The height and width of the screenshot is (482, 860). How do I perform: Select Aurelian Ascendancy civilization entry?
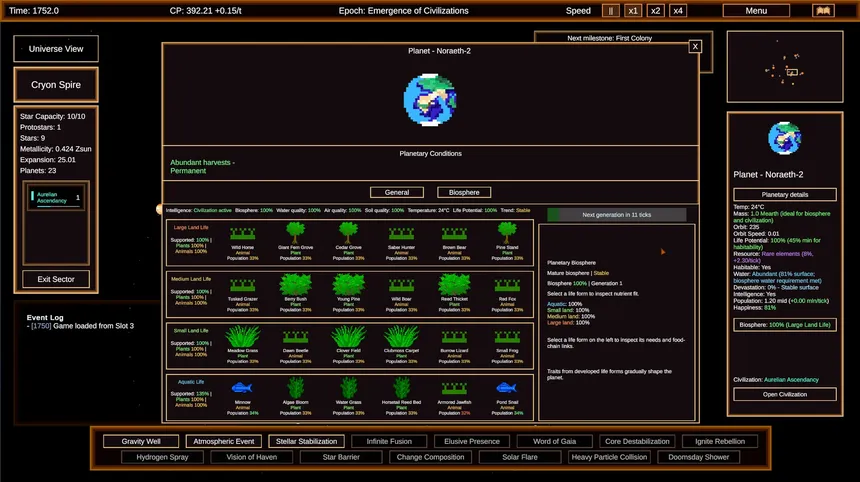click(55, 197)
